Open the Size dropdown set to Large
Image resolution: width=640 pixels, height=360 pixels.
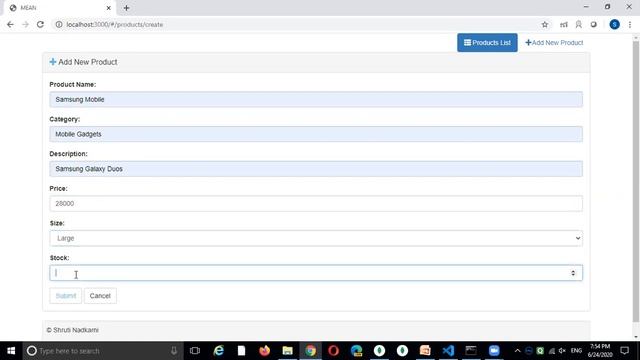coord(316,238)
